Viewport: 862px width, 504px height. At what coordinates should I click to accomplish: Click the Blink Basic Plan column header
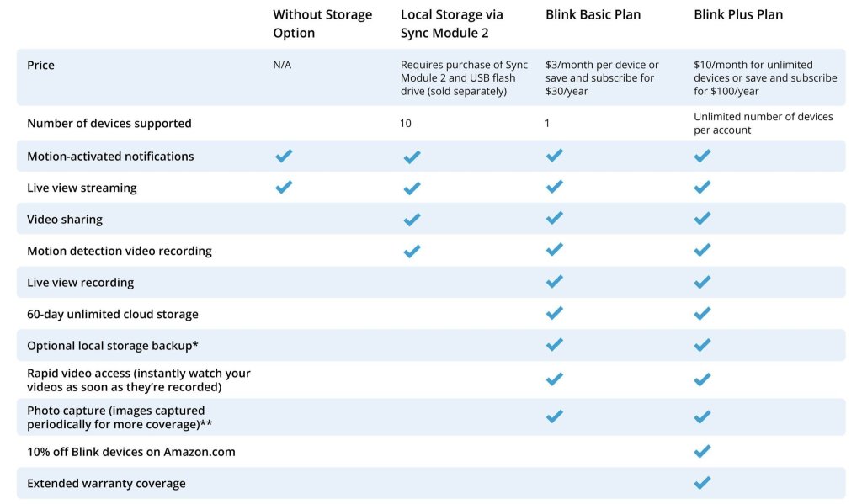(593, 15)
